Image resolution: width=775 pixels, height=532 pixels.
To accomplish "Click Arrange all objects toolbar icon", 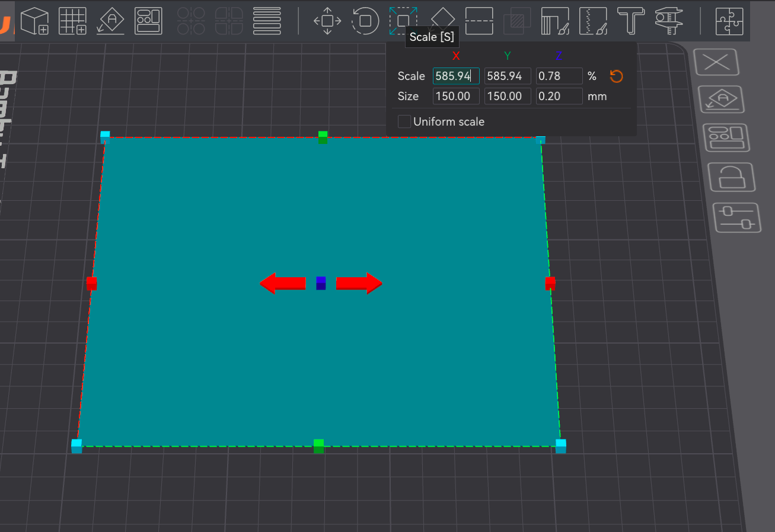I will (x=148, y=21).
